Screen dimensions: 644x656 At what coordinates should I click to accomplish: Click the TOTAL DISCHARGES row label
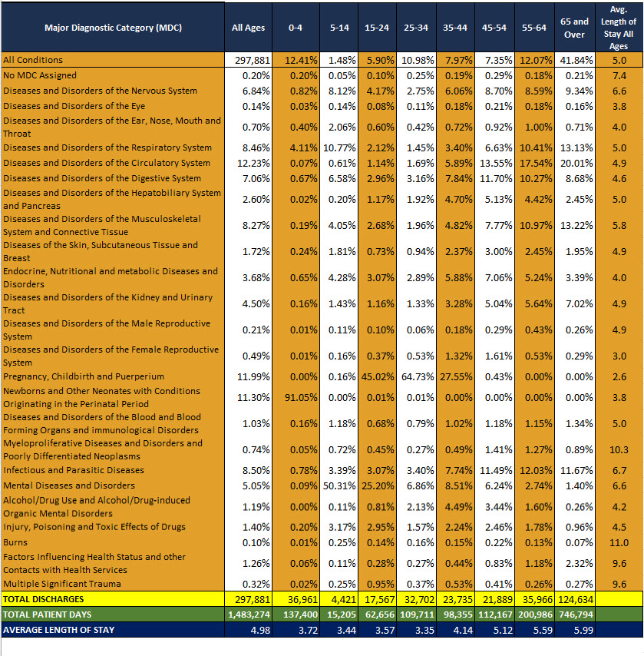point(43,598)
